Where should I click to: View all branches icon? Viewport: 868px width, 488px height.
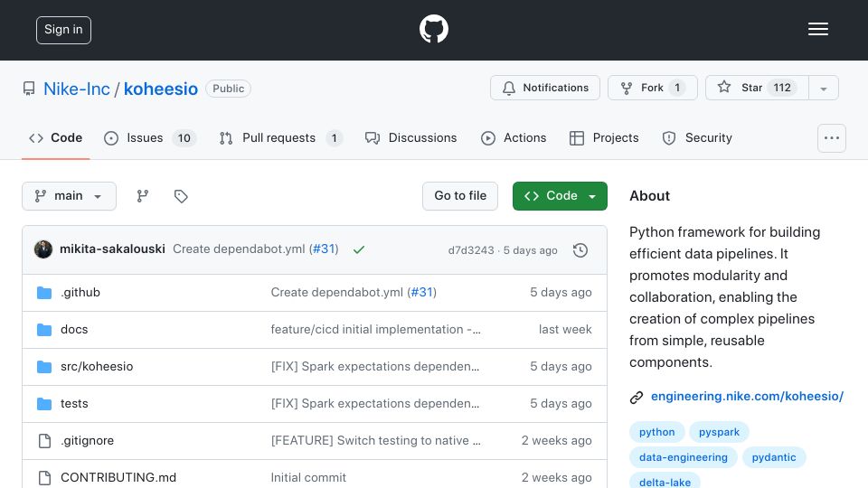143,196
